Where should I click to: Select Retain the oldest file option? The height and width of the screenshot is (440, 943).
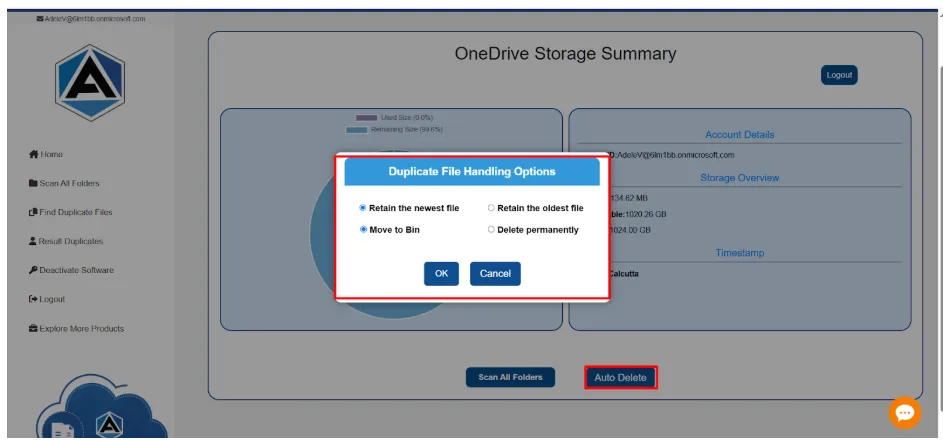coord(491,208)
